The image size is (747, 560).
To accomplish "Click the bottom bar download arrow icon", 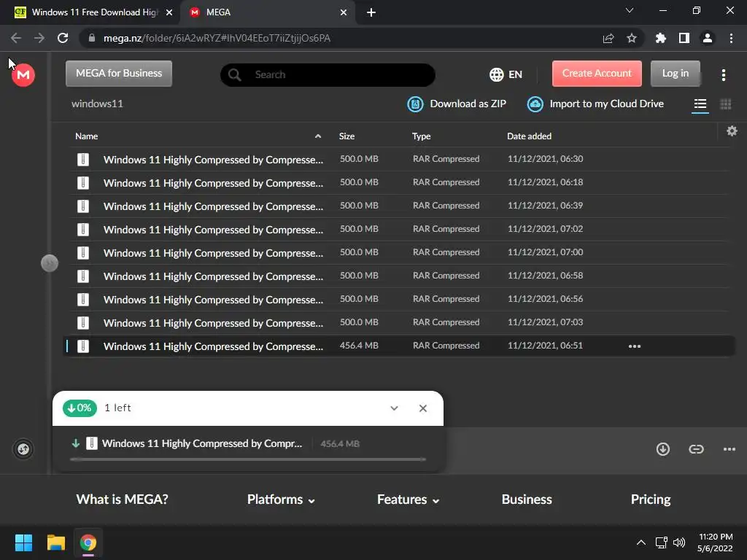I will 662,449.
